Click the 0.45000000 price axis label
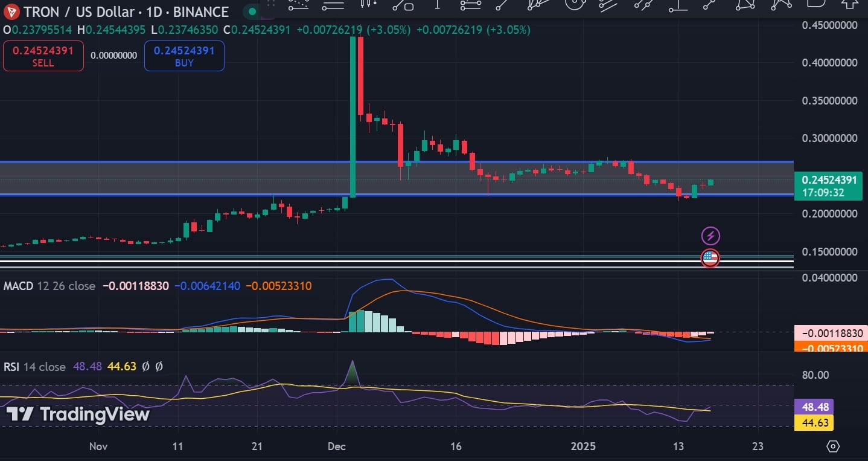This screenshot has width=868, height=461. (829, 25)
